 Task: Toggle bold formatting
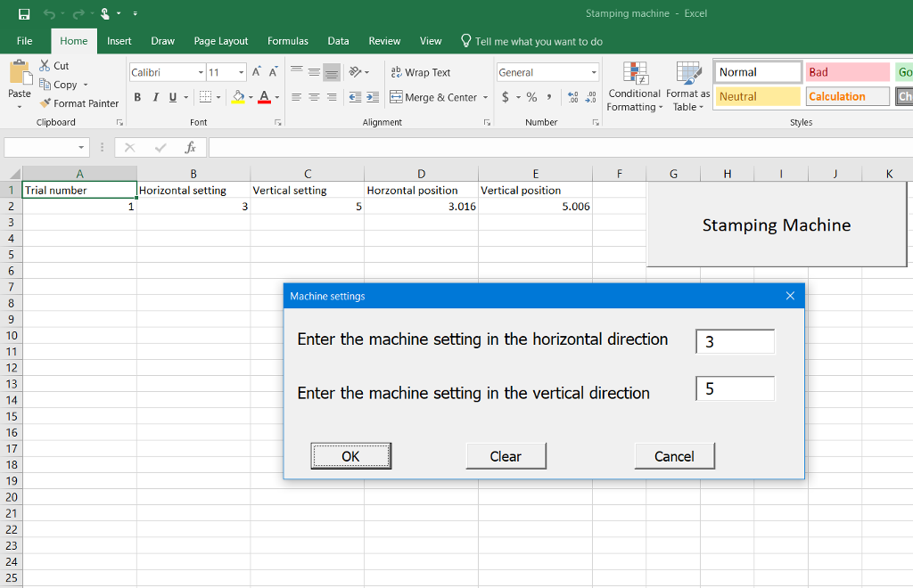pyautogui.click(x=137, y=97)
